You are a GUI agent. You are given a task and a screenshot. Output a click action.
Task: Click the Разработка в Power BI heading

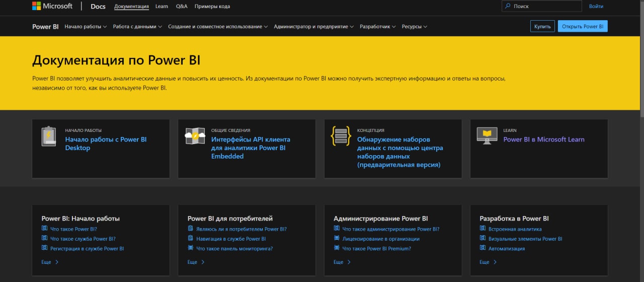click(514, 219)
